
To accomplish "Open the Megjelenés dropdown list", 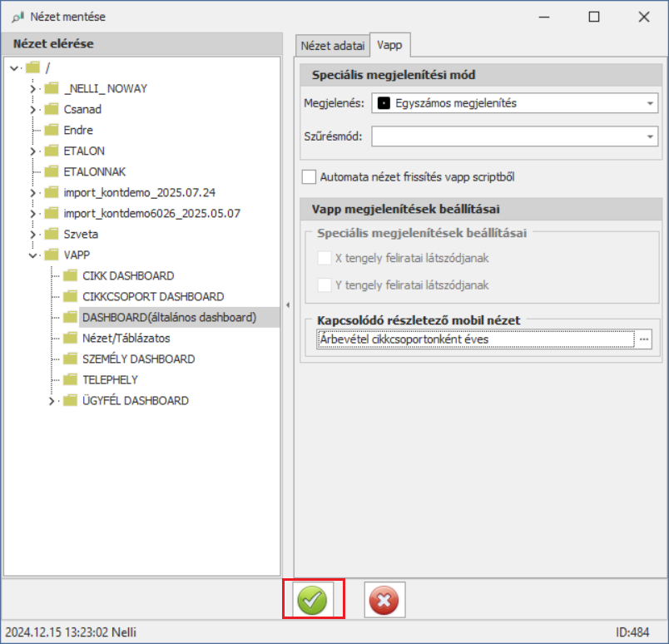I will [649, 103].
